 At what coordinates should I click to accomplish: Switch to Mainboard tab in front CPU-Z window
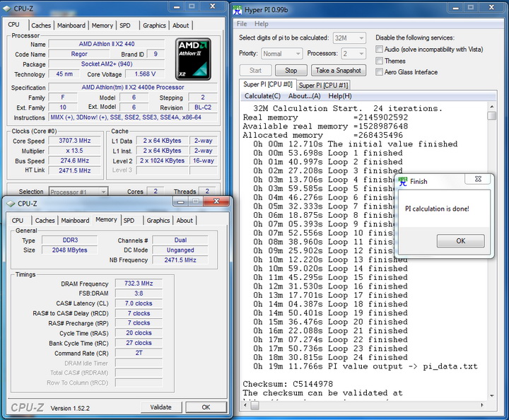[75, 221]
